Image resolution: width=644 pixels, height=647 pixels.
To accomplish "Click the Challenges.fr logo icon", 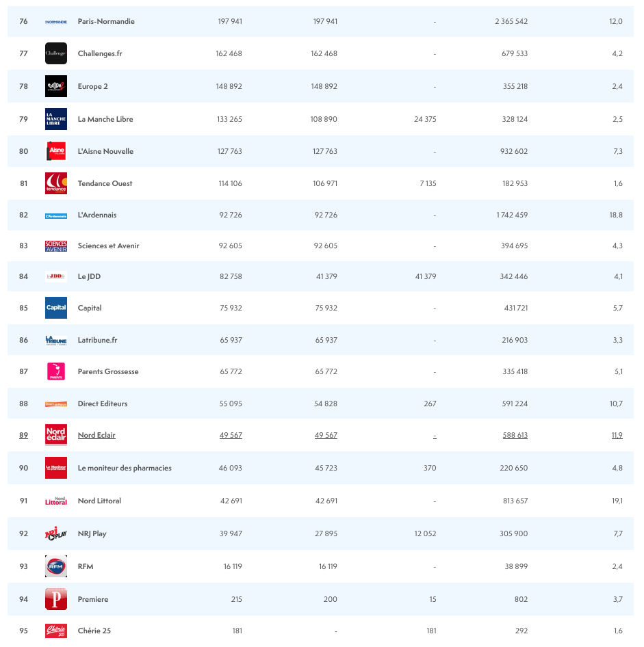I will tap(56, 53).
